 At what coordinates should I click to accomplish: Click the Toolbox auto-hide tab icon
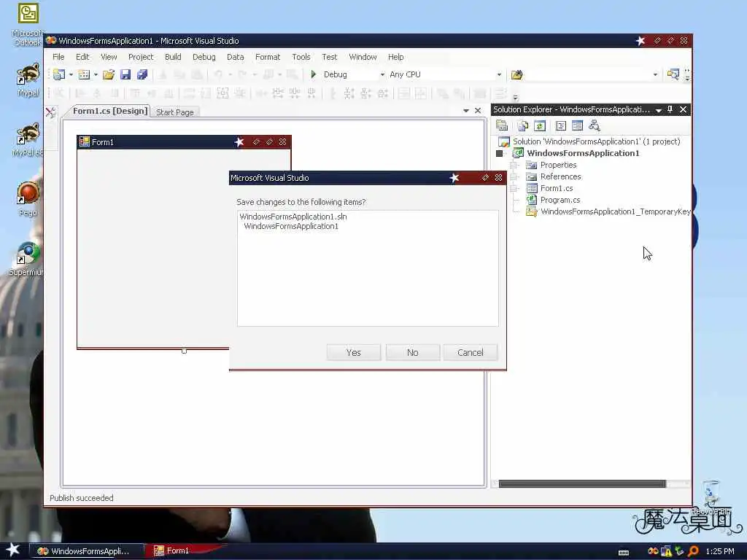(x=50, y=112)
